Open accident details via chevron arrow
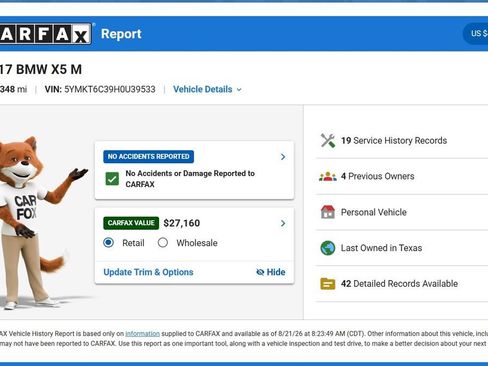 point(283,157)
